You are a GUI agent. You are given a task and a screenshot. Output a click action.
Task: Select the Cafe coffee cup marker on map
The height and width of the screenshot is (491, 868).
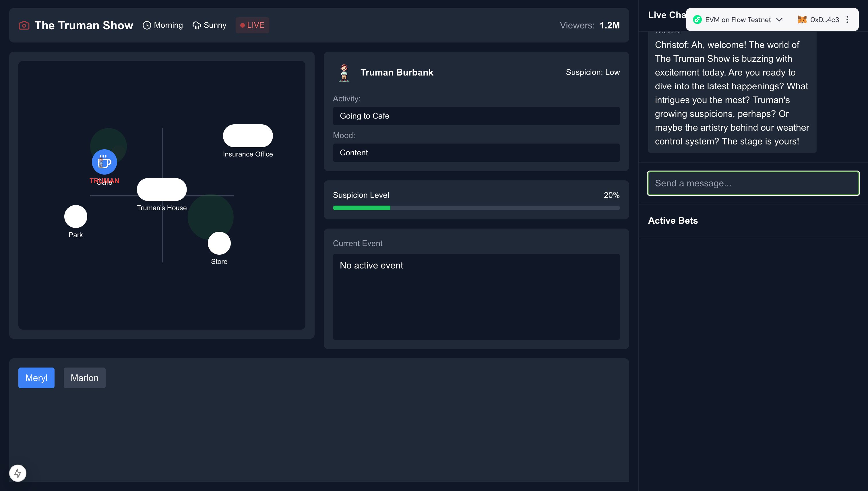(x=104, y=162)
